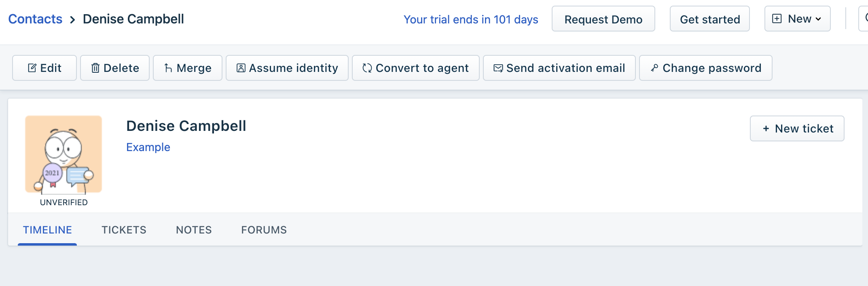Click the Assume identity person icon
This screenshot has height=286, width=868.
pos(241,68)
